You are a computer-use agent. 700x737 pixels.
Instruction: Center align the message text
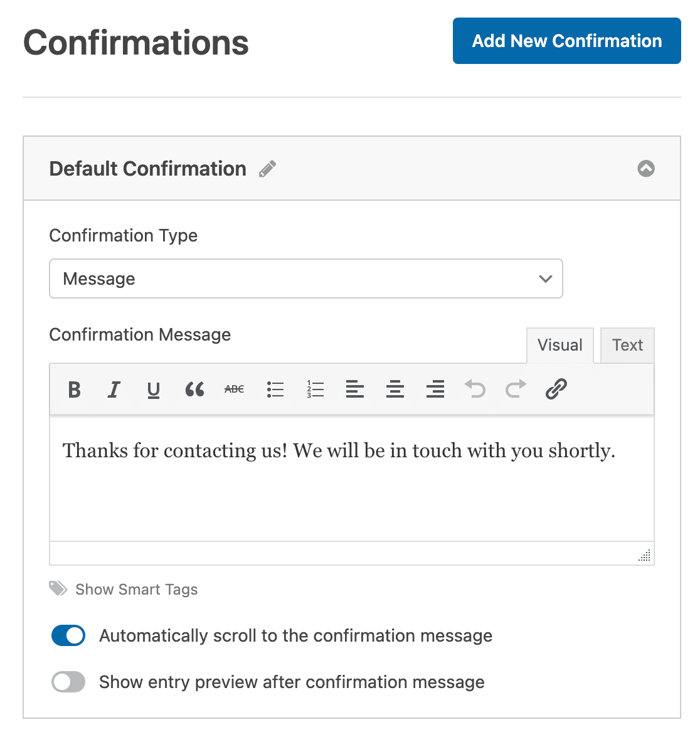tap(395, 389)
